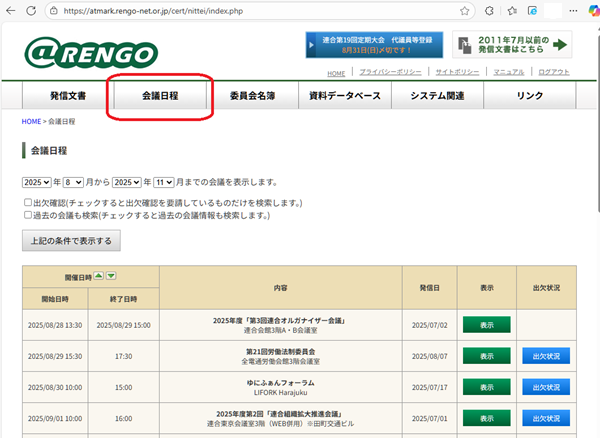This screenshot has height=438, width=600.
Task: Click 上記の条件で表示する button
Action: [x=71, y=241]
